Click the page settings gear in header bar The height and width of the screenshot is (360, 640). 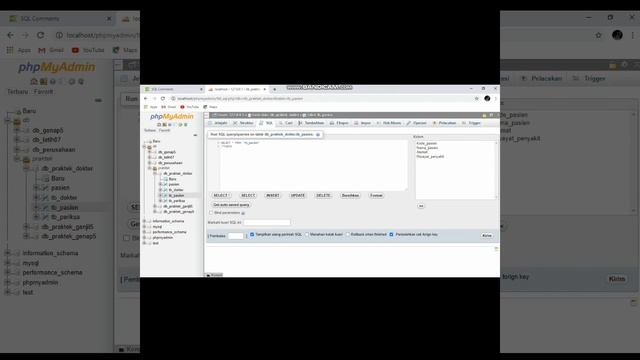[x=491, y=116]
